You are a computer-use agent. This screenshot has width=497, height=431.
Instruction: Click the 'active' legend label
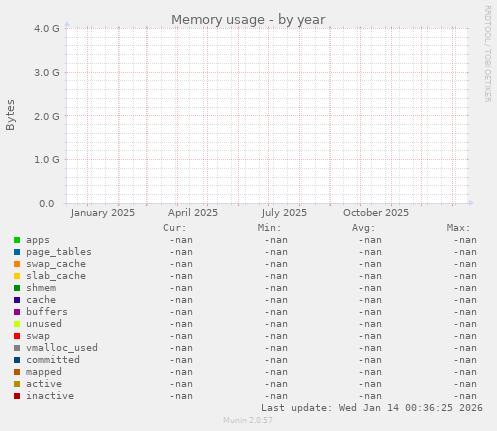pos(44,384)
